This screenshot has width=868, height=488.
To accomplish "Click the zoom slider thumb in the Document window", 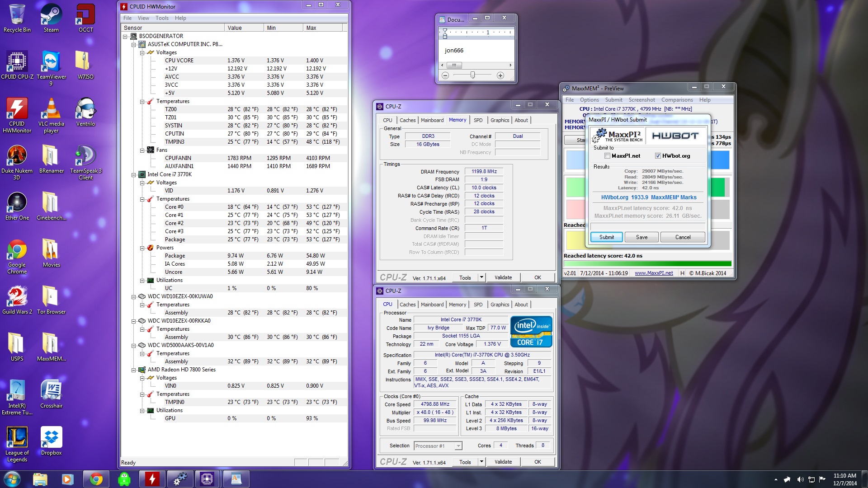I will pyautogui.click(x=472, y=75).
